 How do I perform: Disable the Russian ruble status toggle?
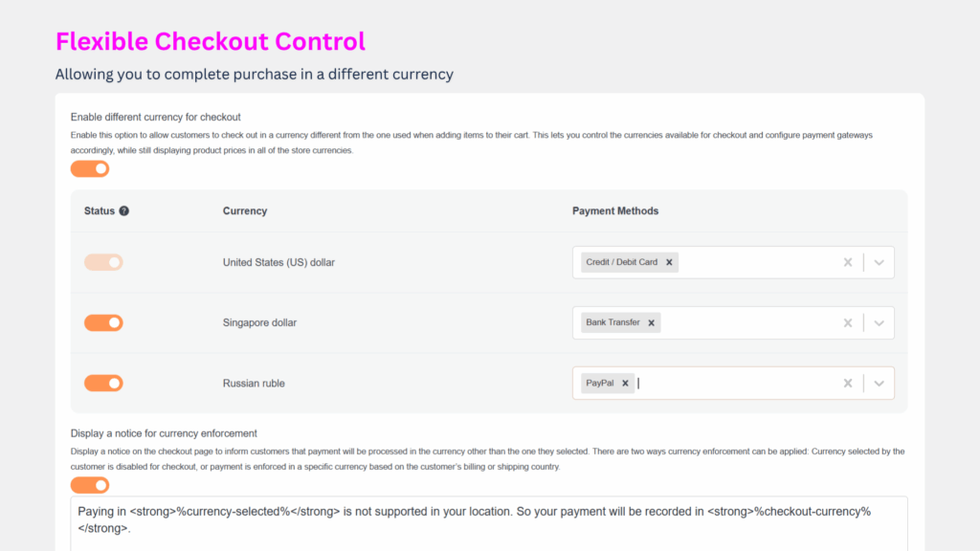pos(103,383)
